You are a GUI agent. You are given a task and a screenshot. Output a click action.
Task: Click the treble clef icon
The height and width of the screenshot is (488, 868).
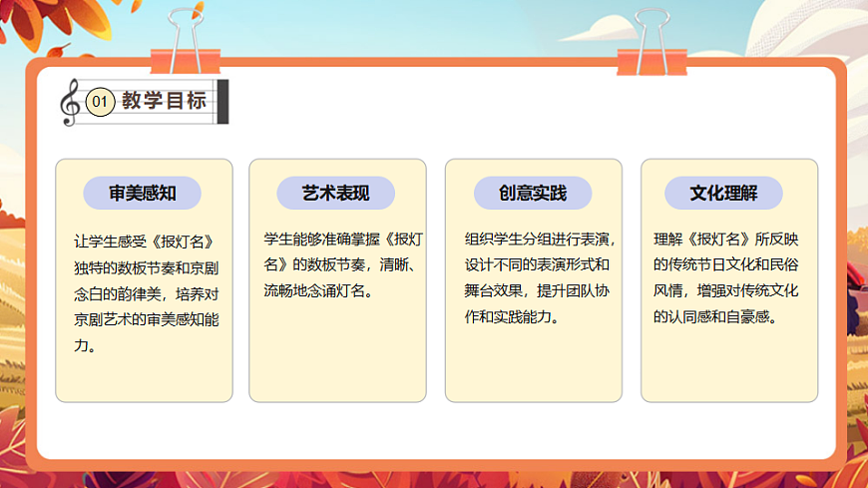(x=70, y=103)
